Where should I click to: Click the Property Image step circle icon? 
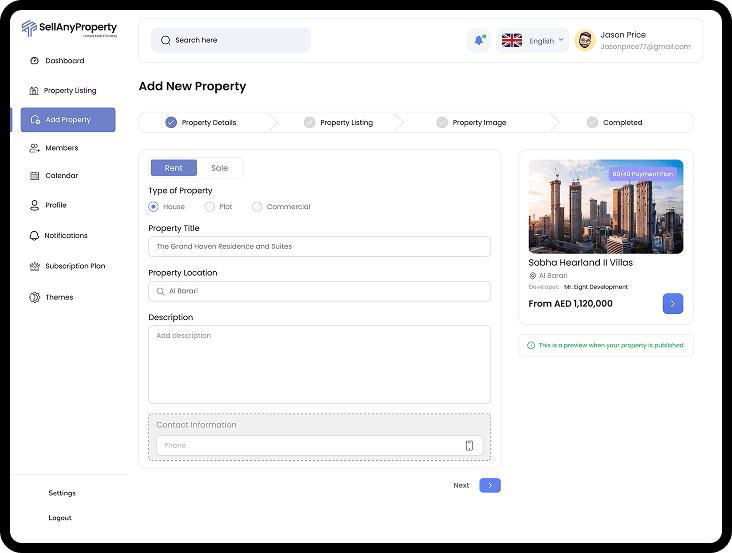coord(442,122)
